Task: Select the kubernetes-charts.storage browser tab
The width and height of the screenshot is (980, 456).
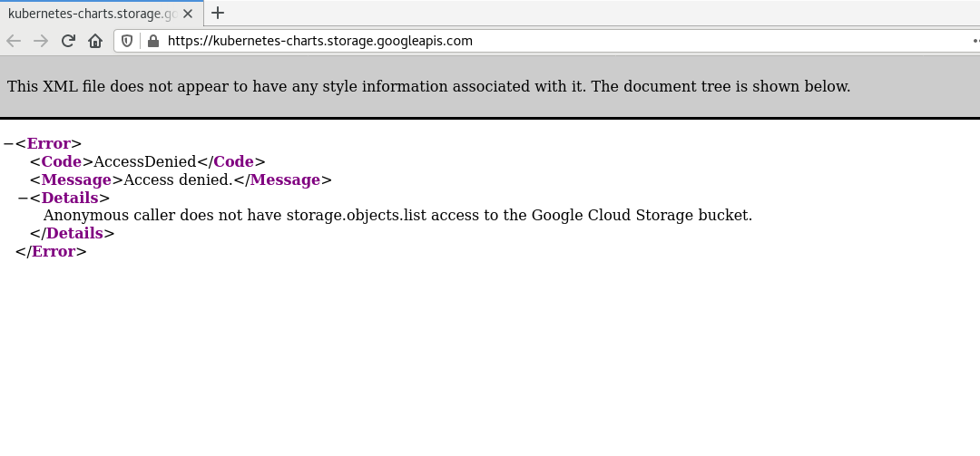Action: [91, 13]
